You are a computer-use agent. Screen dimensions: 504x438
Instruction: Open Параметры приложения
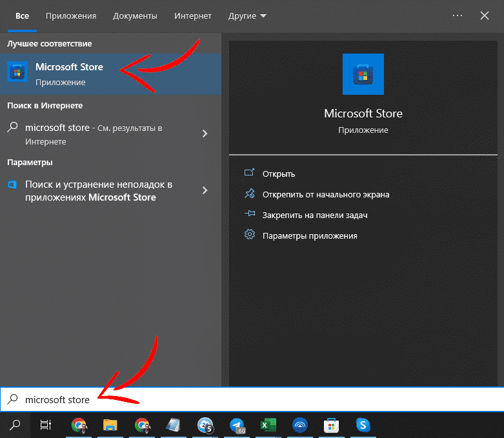click(x=310, y=236)
